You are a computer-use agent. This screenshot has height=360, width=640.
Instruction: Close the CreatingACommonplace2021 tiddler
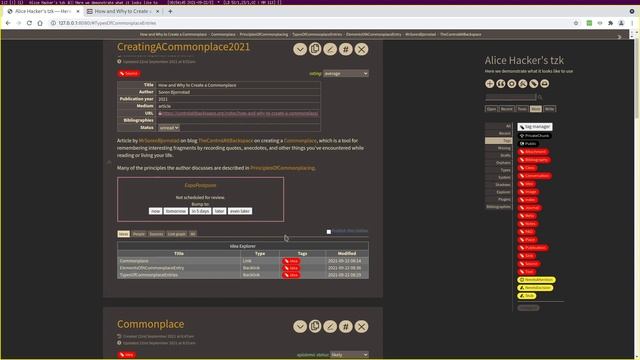tap(361, 49)
